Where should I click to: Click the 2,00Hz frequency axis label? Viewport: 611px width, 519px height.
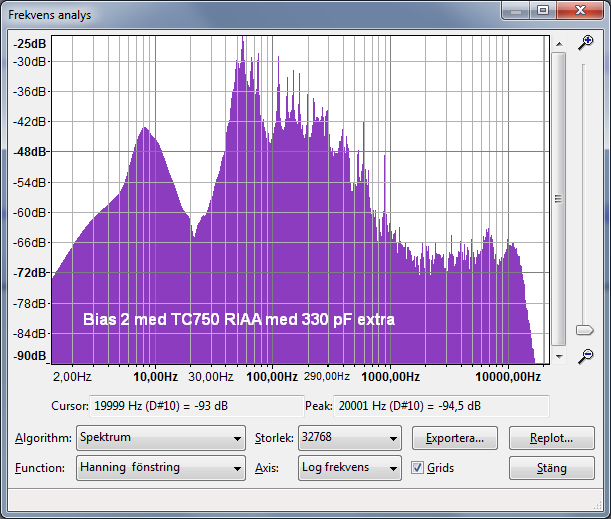point(72,377)
